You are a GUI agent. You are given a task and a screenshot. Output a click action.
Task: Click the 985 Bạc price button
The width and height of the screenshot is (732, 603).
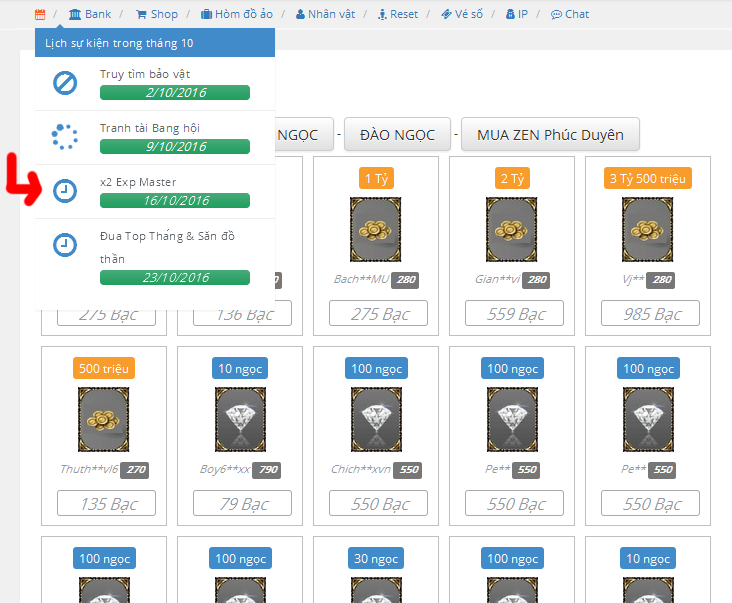click(650, 313)
